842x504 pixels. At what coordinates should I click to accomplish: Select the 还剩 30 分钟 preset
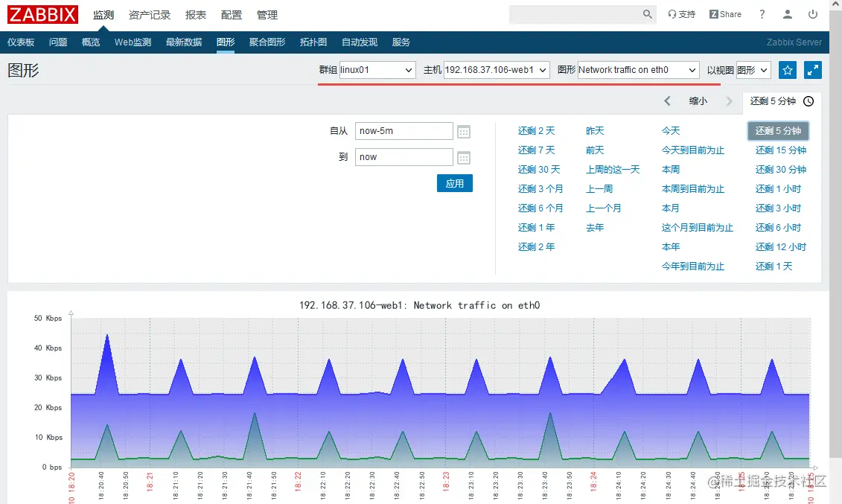[780, 170]
